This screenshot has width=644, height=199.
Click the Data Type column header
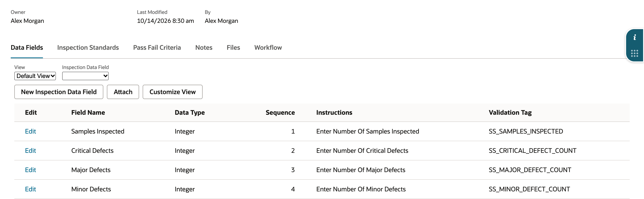click(x=190, y=112)
